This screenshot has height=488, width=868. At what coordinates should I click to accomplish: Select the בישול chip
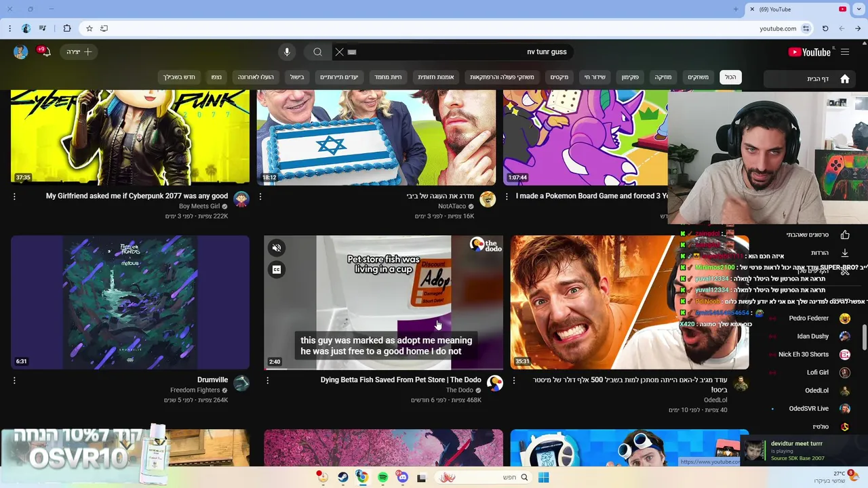pos(297,77)
